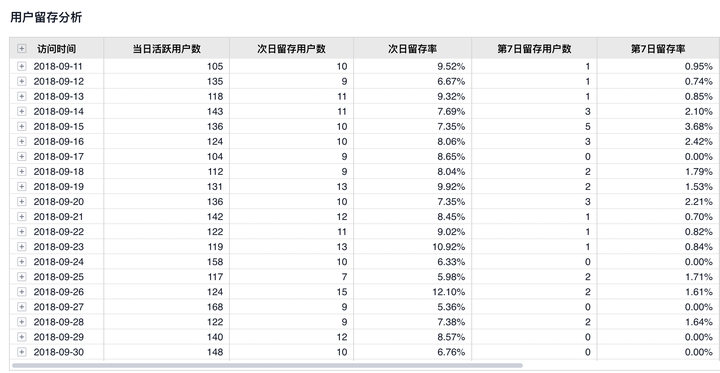Viewport: 720px width, 373px height.
Task: Click the plus icon beside 2018-09-26
Action: [x=21, y=291]
